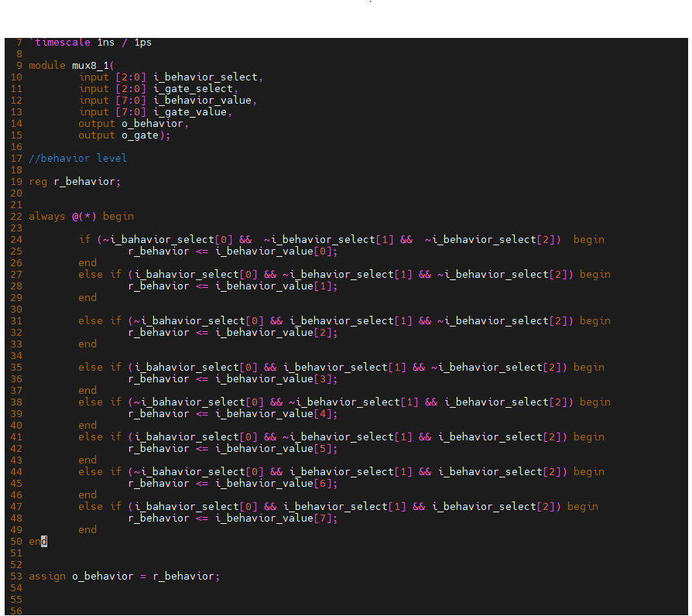Click r_behavior <= i_behavior_value[6]; assignment
Viewport: 692px width, 616px height.
pyautogui.click(x=233, y=483)
